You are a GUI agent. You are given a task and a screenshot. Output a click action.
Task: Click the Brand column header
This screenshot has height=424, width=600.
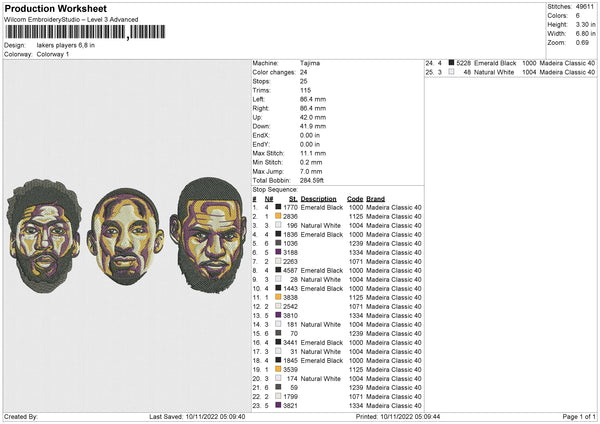[x=375, y=199]
